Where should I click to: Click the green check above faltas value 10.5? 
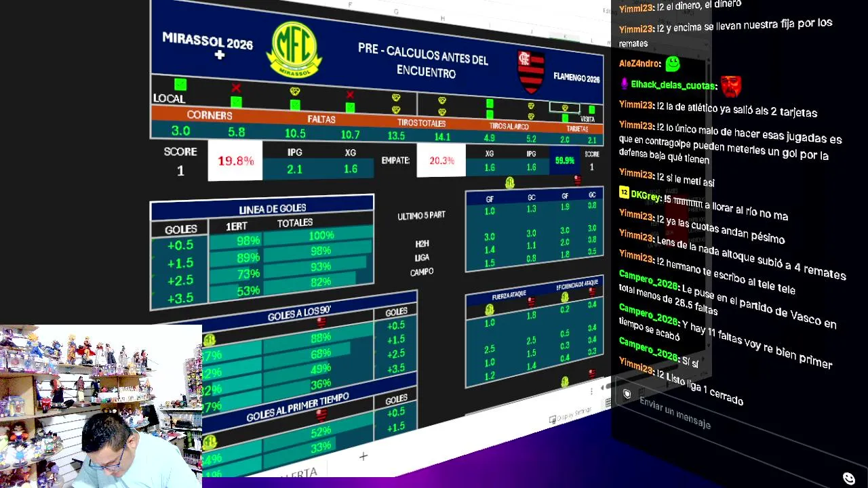click(295, 104)
